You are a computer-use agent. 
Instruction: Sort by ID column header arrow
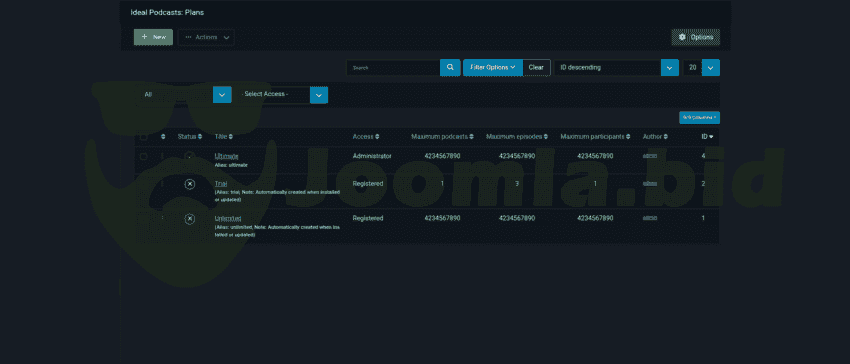[x=706, y=137]
